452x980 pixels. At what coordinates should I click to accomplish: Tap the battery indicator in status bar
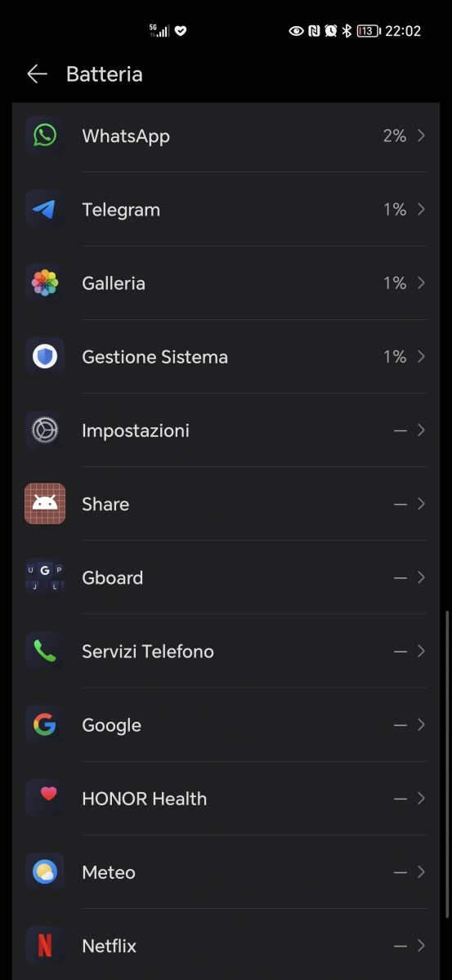[368, 31]
